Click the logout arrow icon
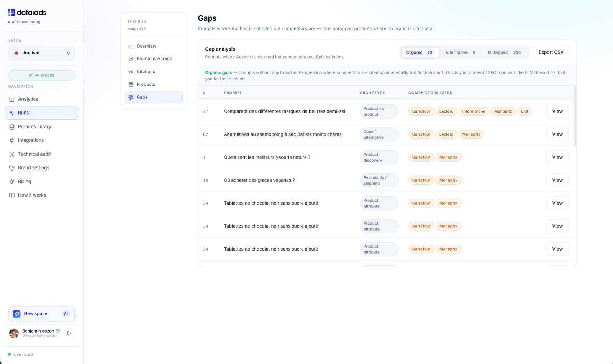613x364 pixels. tap(69, 333)
